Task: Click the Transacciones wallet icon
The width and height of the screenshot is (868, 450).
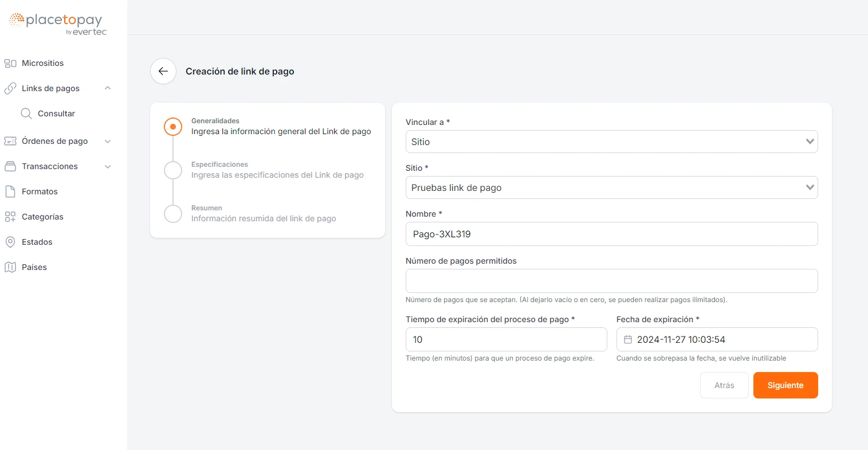Action: [10, 166]
